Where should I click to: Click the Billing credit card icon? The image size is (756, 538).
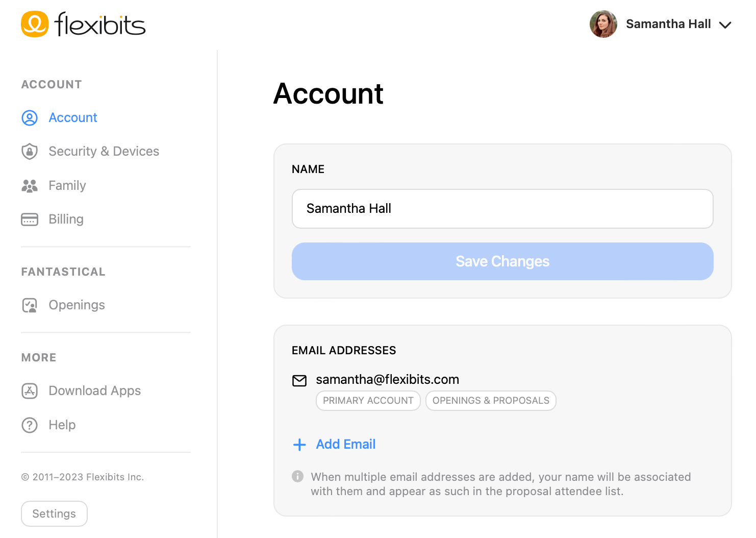pos(30,219)
